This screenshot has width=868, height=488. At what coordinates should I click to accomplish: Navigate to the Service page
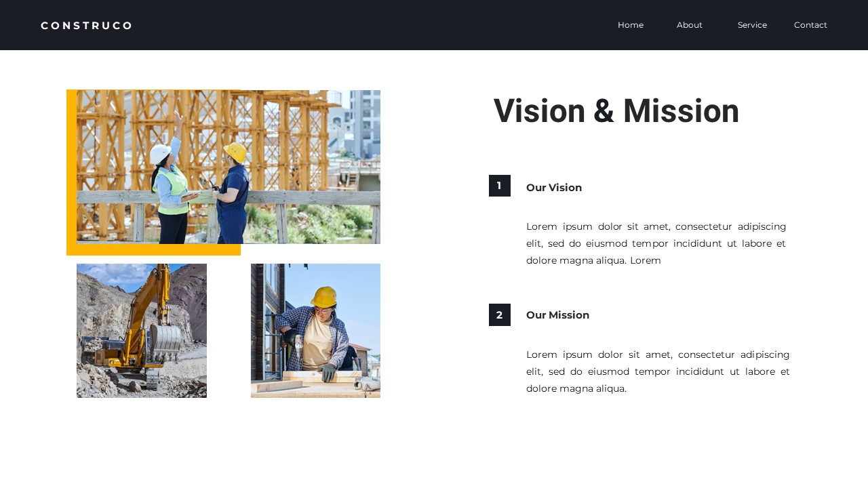(x=752, y=24)
